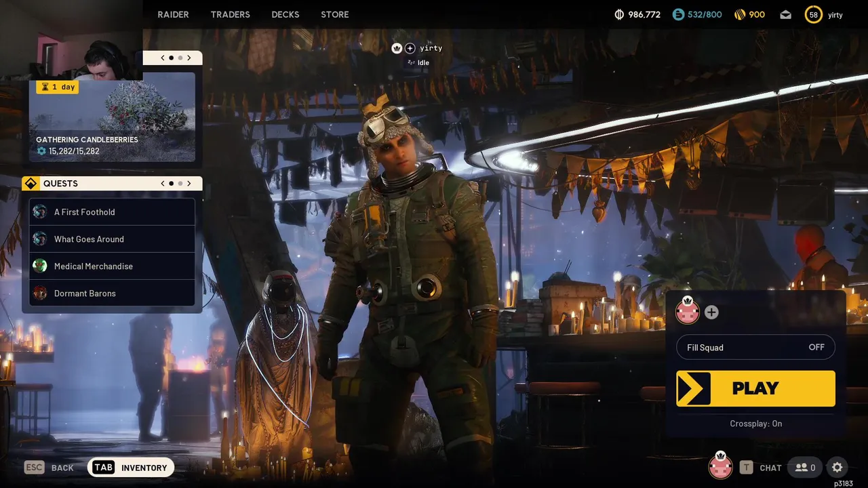Add squad member with plus button in play panel
The image size is (868, 488).
[711, 312]
